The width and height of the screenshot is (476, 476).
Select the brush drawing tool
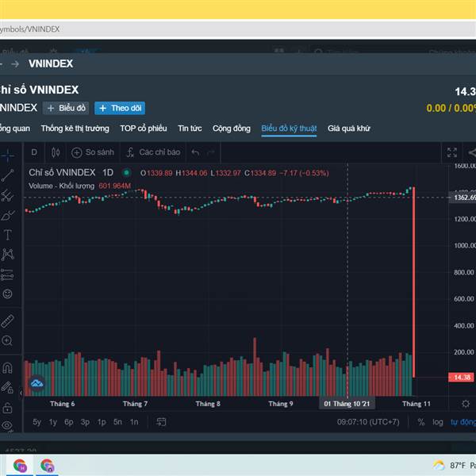(7, 215)
